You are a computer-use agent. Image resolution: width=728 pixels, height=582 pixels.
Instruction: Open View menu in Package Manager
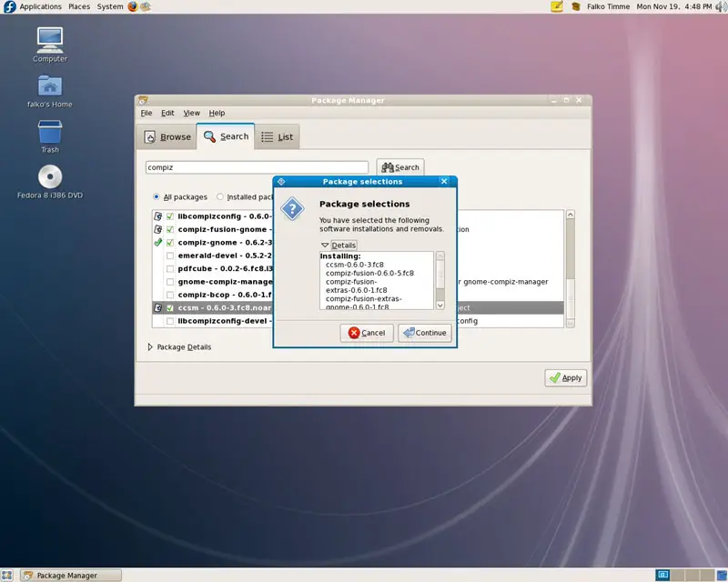coord(191,113)
